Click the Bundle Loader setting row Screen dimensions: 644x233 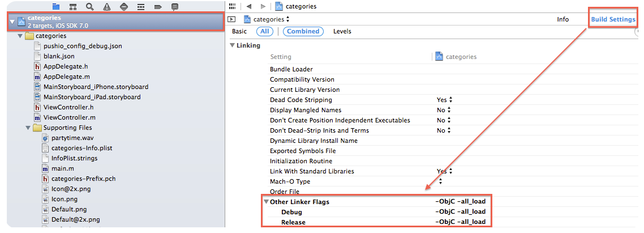[x=291, y=69]
